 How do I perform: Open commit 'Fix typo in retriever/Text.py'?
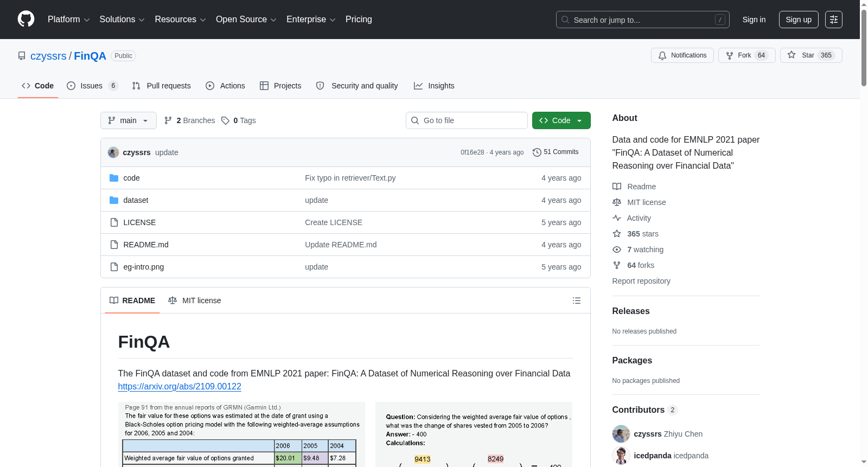pyautogui.click(x=350, y=178)
